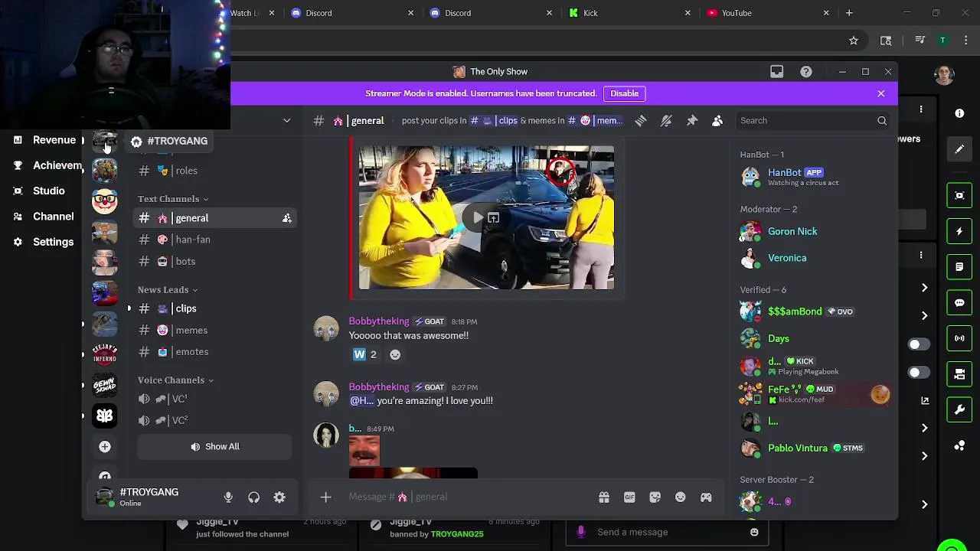
Task: Collapse the Voice Channels category
Action: pos(175,380)
